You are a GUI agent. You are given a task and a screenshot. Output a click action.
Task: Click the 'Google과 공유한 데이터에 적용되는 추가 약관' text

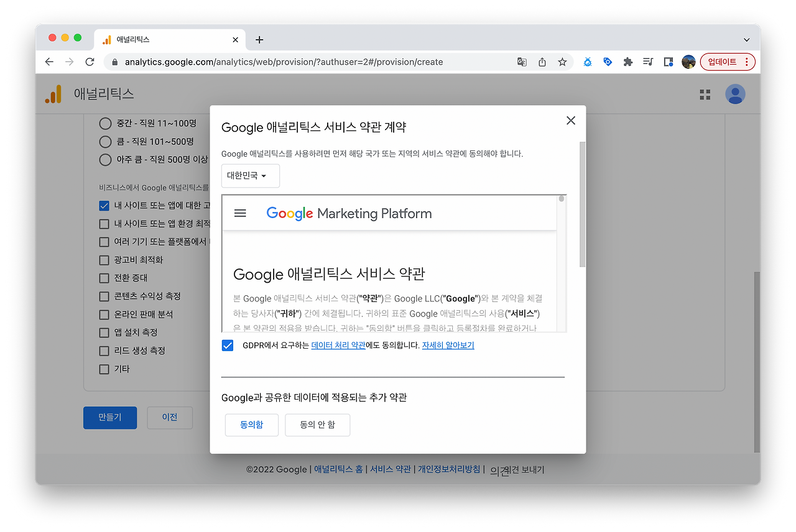pos(314,398)
